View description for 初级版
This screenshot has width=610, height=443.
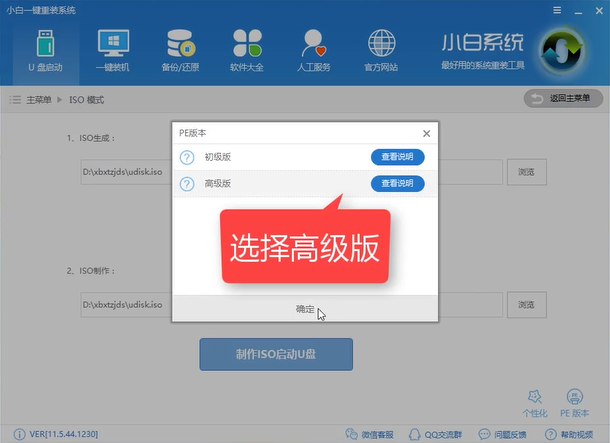pyautogui.click(x=397, y=157)
